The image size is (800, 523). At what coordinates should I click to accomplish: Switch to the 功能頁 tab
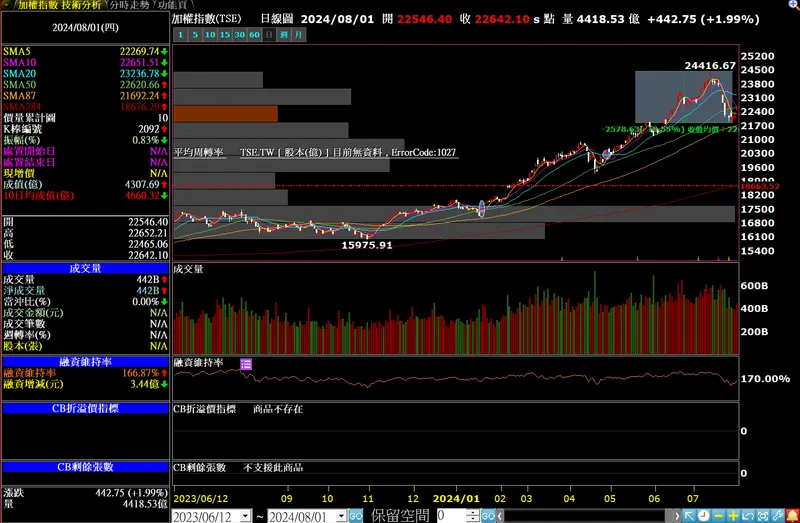tap(172, 5)
